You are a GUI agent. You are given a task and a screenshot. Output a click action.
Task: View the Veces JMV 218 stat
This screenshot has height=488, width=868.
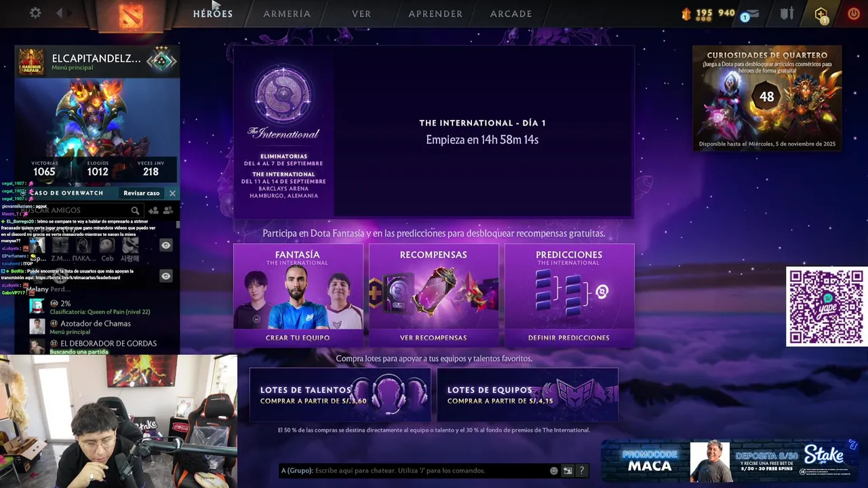[x=151, y=169]
